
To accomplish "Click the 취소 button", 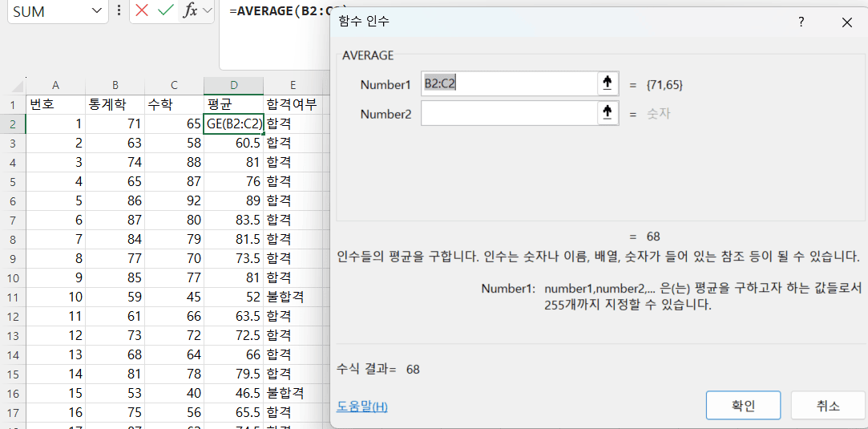I will 828,406.
